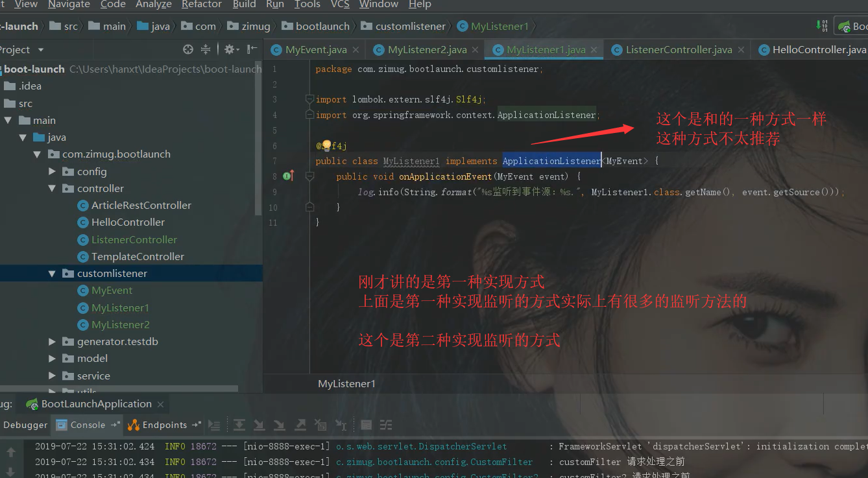
Task: Click the VCS update project icon
Action: tap(822, 26)
